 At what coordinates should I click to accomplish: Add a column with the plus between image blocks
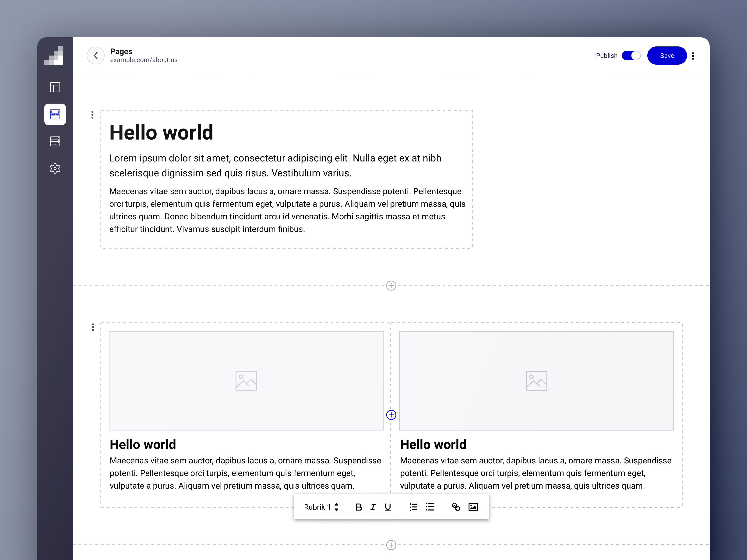click(x=391, y=415)
